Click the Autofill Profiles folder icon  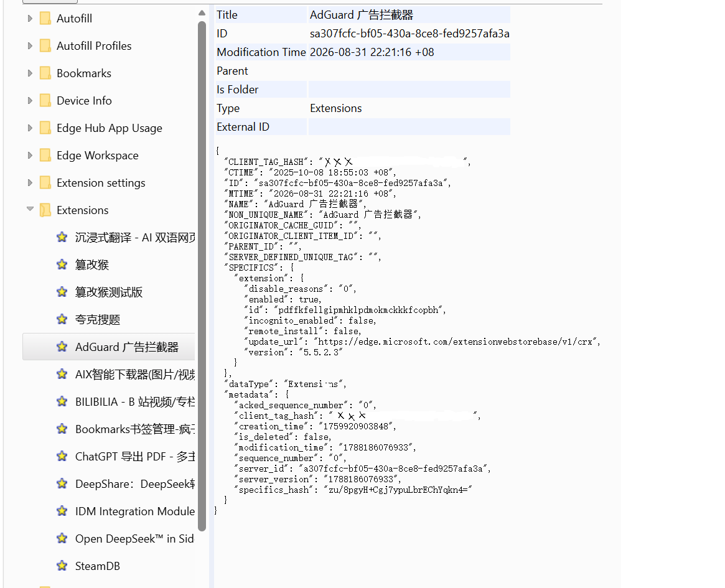click(45, 46)
